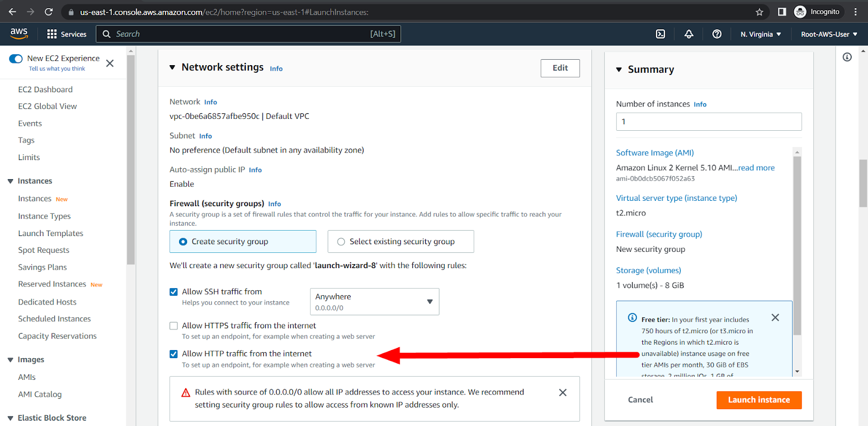Collapse the Elastic Block Store group
The height and width of the screenshot is (426, 868).
(x=10, y=418)
